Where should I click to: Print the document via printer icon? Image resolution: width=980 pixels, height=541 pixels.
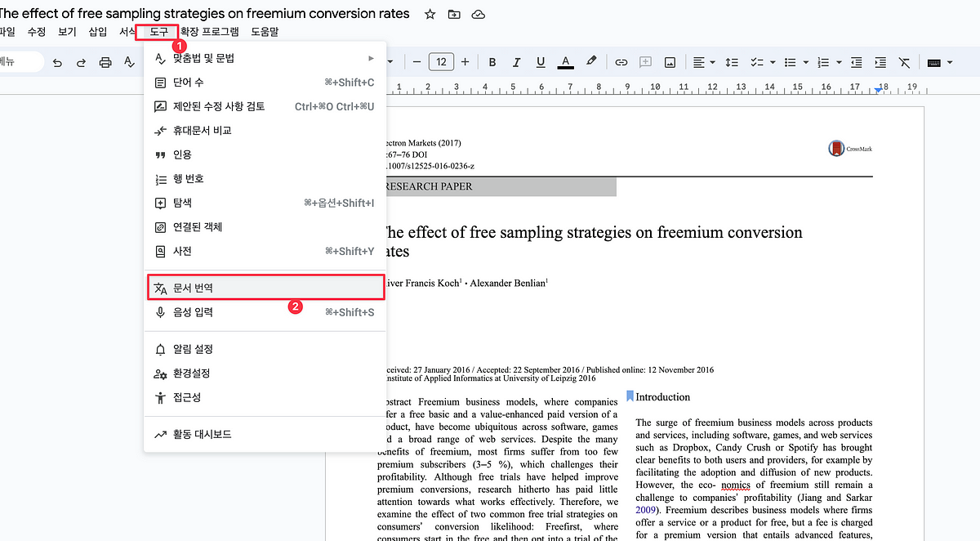point(105,62)
